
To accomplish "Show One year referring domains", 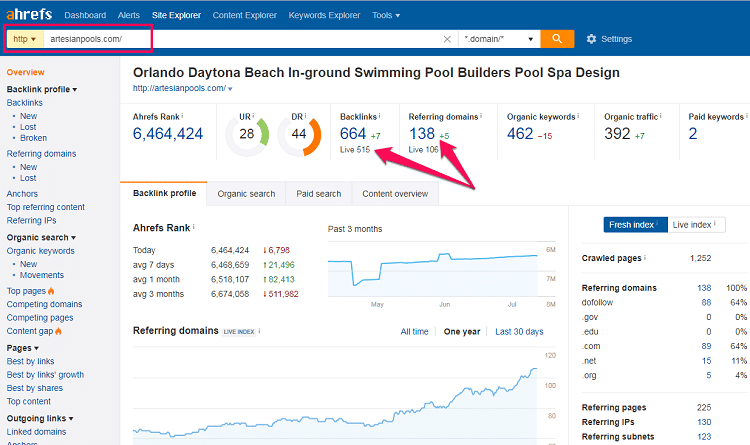I will pyautogui.click(x=462, y=332).
